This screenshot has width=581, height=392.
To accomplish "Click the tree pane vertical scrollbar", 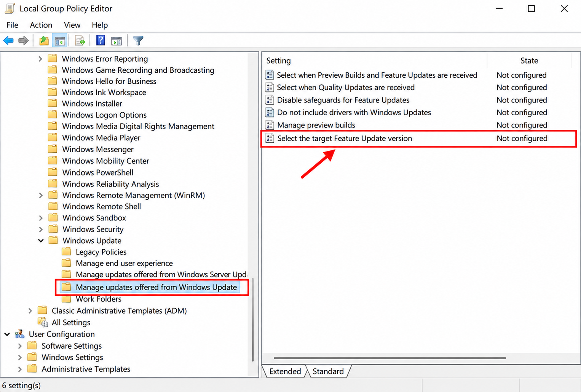I will pos(252,320).
